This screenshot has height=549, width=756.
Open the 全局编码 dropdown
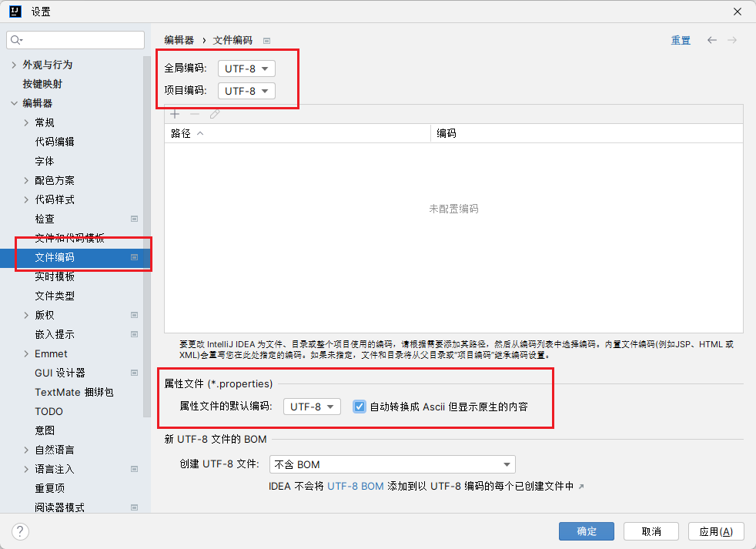[x=246, y=69]
